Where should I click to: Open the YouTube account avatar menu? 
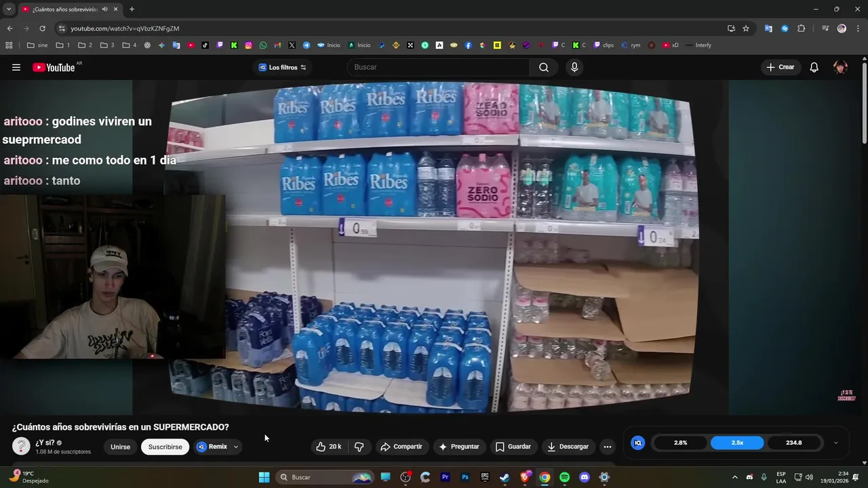pos(840,67)
